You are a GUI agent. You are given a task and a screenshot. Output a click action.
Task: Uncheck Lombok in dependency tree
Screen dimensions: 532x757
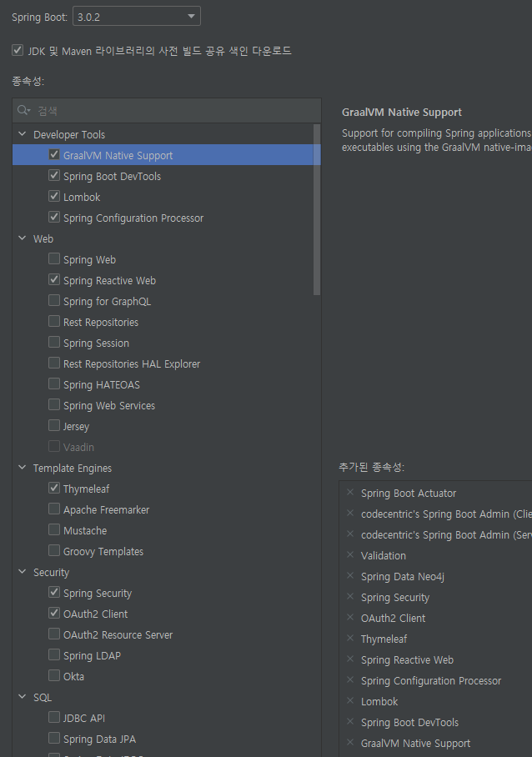(54, 196)
